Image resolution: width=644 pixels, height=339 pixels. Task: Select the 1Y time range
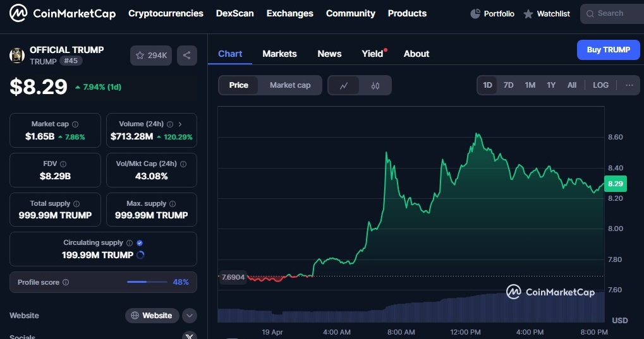pyautogui.click(x=551, y=85)
